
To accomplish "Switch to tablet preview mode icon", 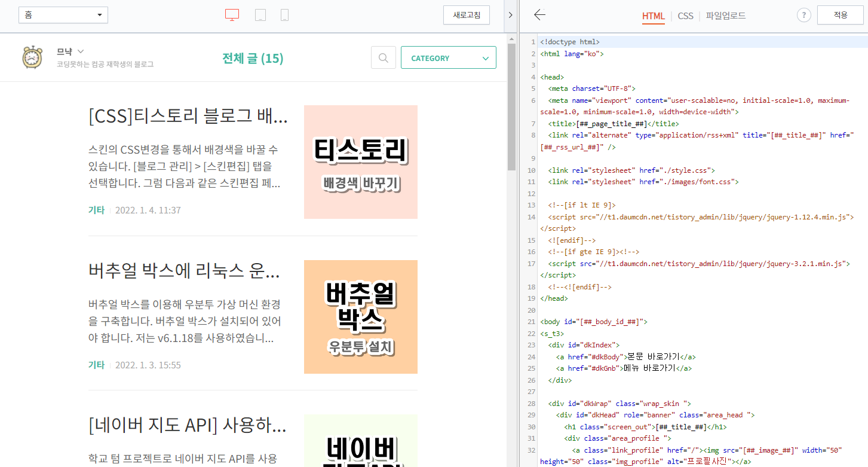I will point(260,15).
